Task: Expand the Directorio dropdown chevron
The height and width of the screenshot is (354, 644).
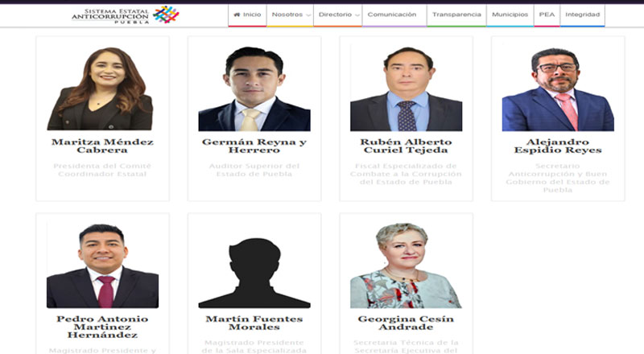Action: click(x=357, y=15)
